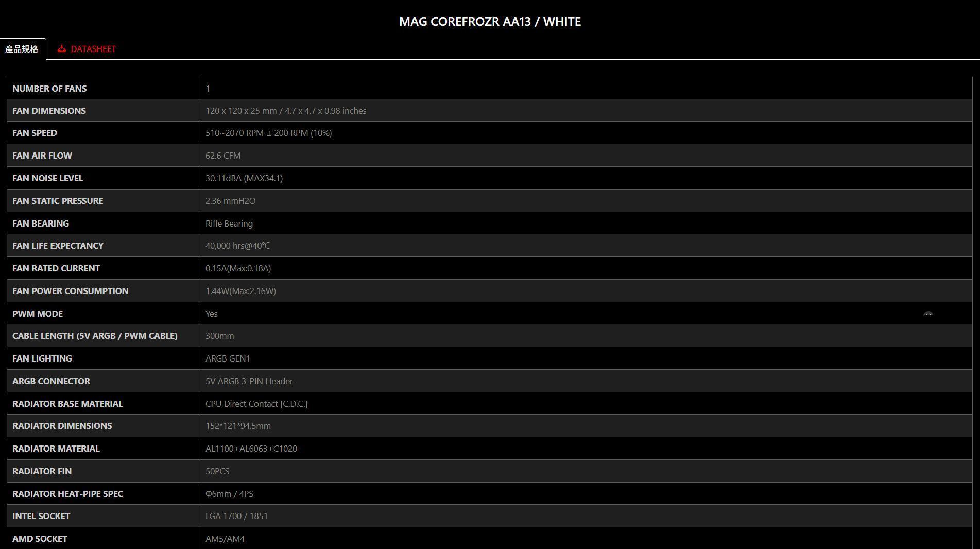Image resolution: width=980 pixels, height=549 pixels.
Task: Click the MAG COREFROZR AA13 / WHITE title
Action: (490, 22)
